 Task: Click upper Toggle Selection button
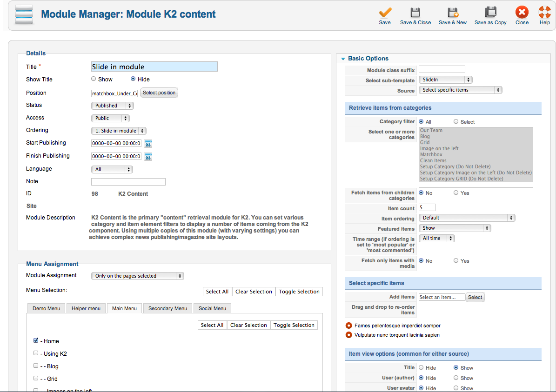point(299,292)
